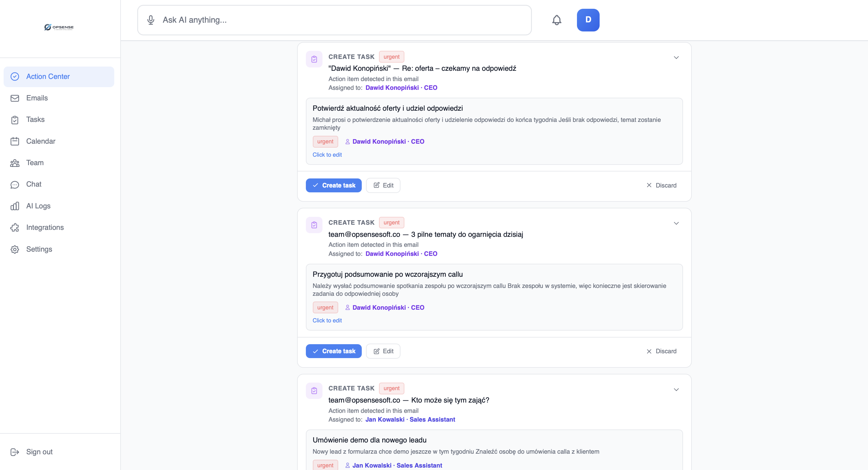Viewport: 868px width, 470px height.
Task: Expand the 'Kto może się tym zająć' chevron
Action: coord(676,390)
